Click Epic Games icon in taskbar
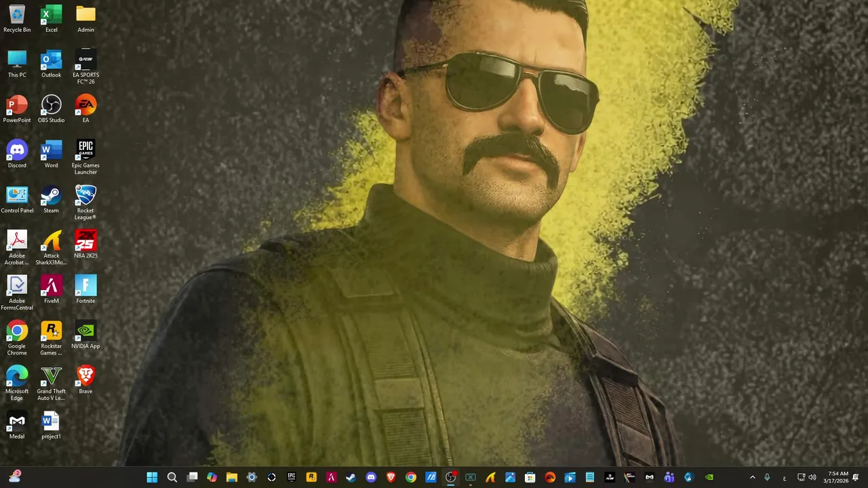This screenshot has width=868, height=488. [292, 477]
